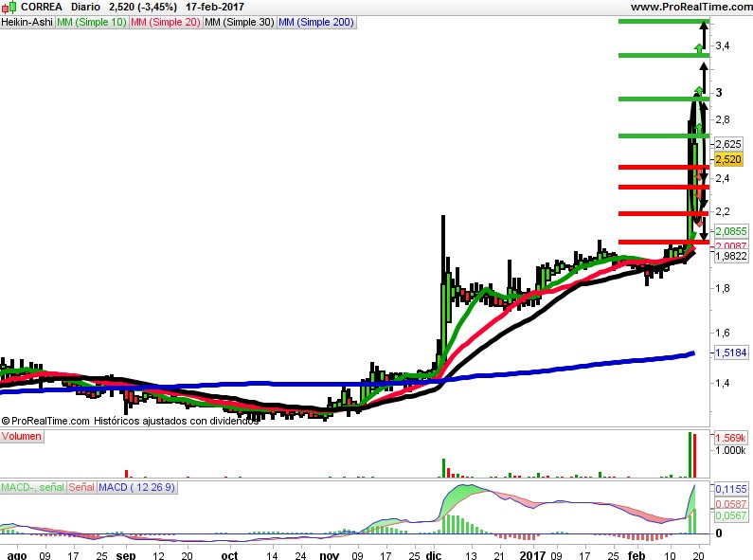Click the MACD-, señal label
This screenshot has height=560, width=753.
pyautogui.click(x=32, y=487)
